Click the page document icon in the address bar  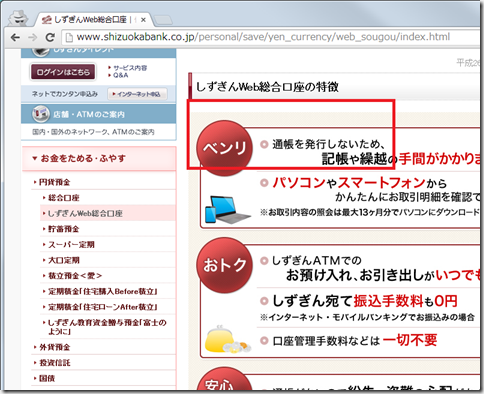(69, 37)
